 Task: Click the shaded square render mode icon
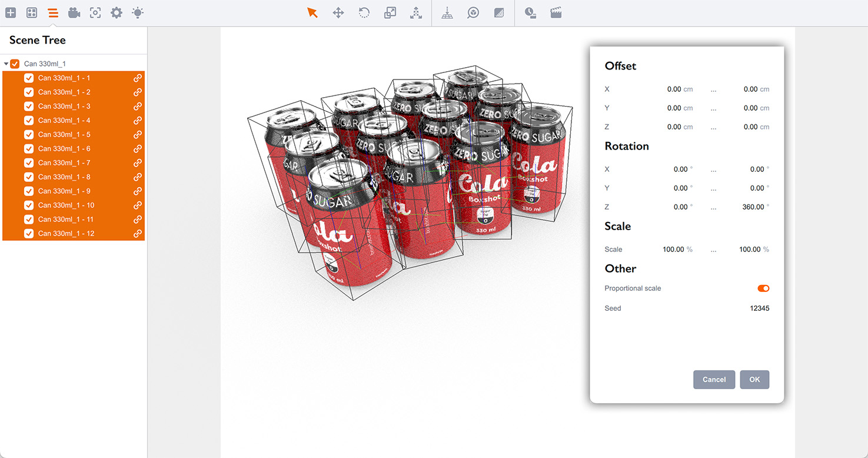pos(499,12)
